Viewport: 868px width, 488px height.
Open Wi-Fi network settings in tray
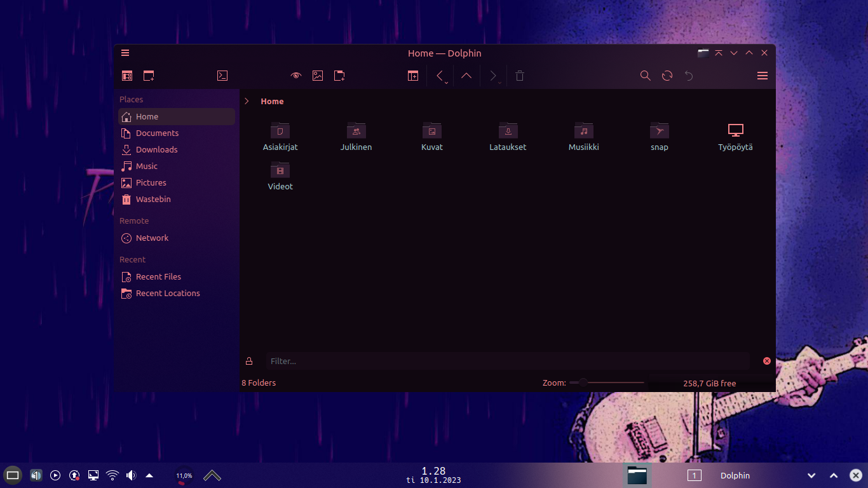[112, 475]
